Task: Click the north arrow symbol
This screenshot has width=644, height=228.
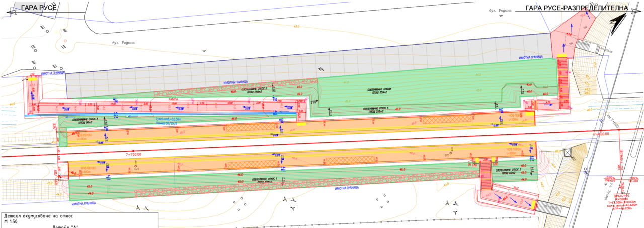Action: coord(617,23)
